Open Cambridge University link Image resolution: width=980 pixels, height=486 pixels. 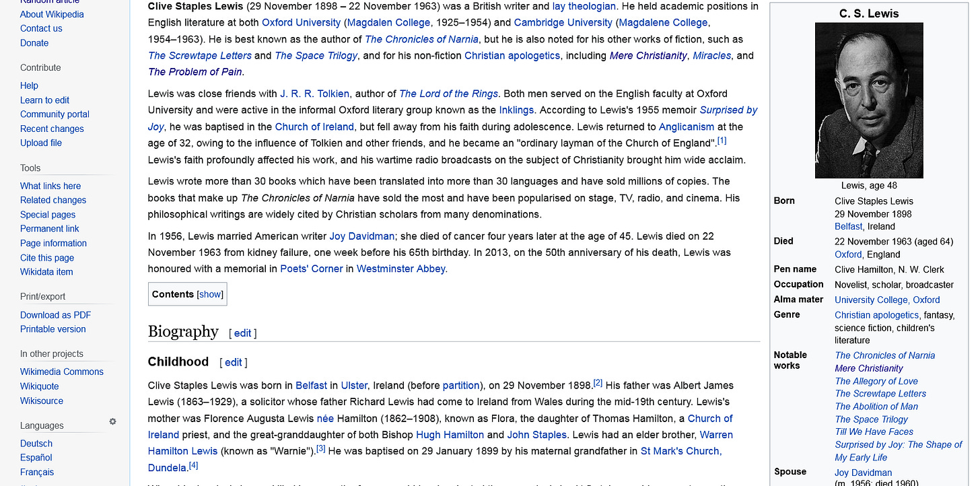pos(563,22)
